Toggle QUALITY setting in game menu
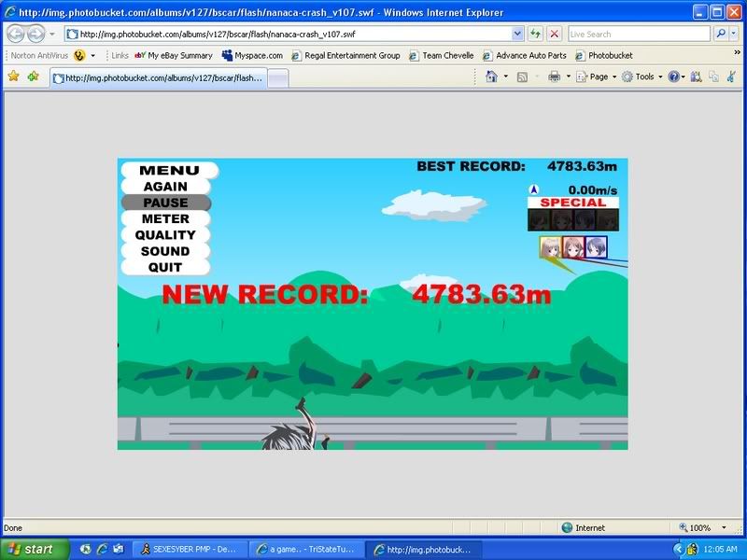 (165, 235)
